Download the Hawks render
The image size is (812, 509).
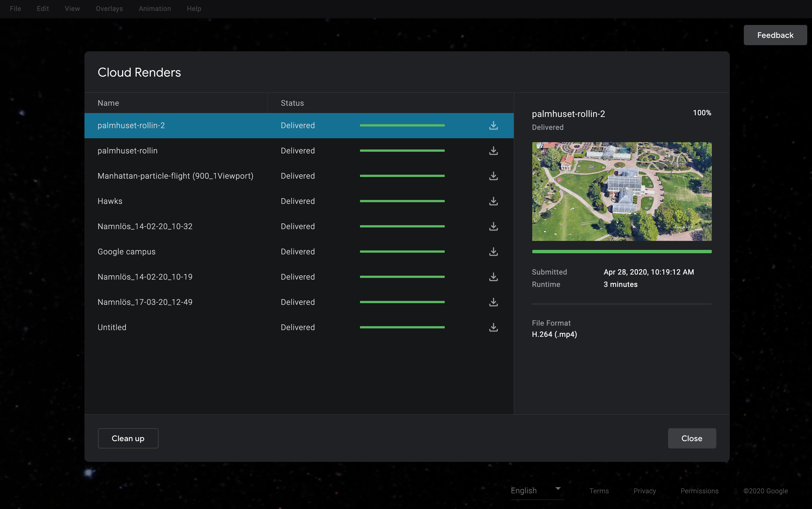(493, 201)
